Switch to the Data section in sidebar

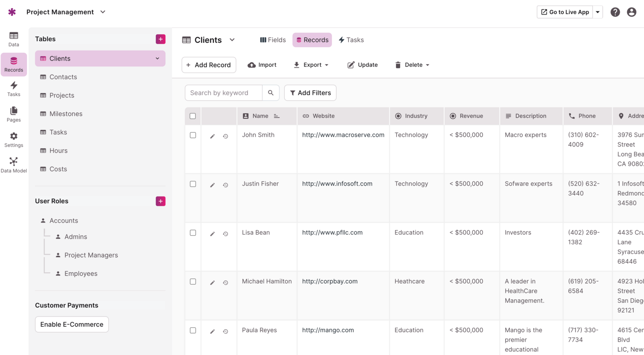[x=13, y=39]
